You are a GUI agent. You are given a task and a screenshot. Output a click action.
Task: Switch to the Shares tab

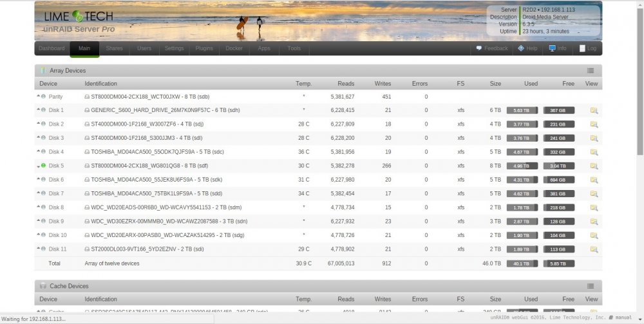click(x=114, y=48)
